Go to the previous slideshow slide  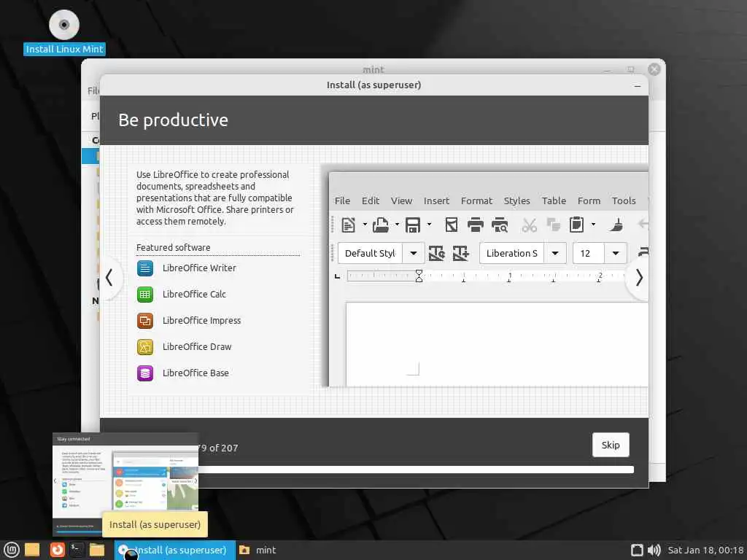(109, 277)
